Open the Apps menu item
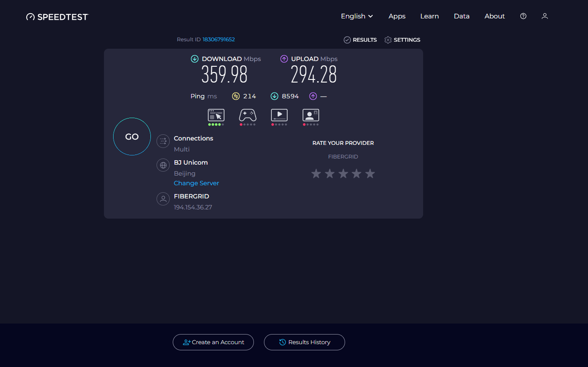 click(x=397, y=16)
